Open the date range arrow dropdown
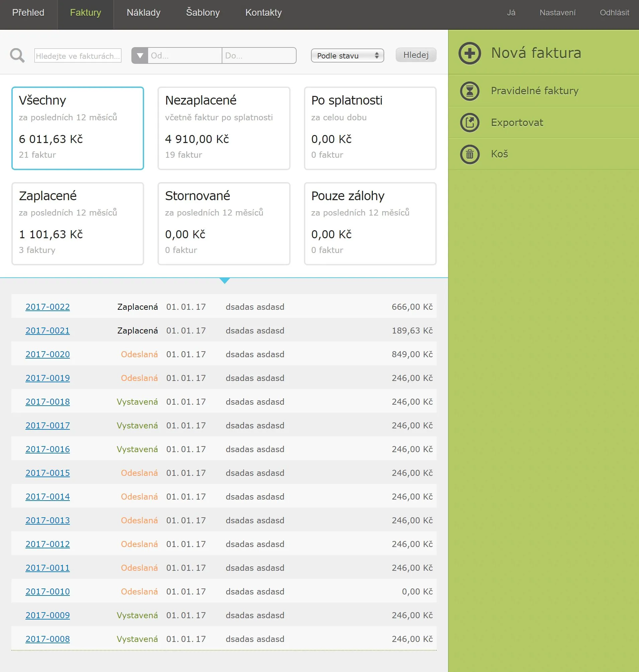 tap(140, 55)
